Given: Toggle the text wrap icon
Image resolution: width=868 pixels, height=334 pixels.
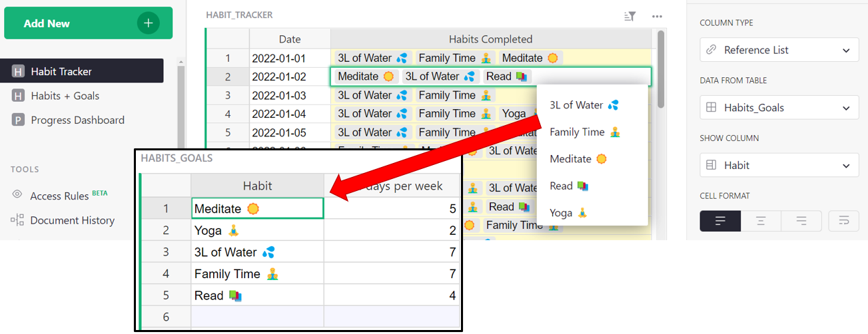Looking at the screenshot, I should pyautogui.click(x=843, y=221).
